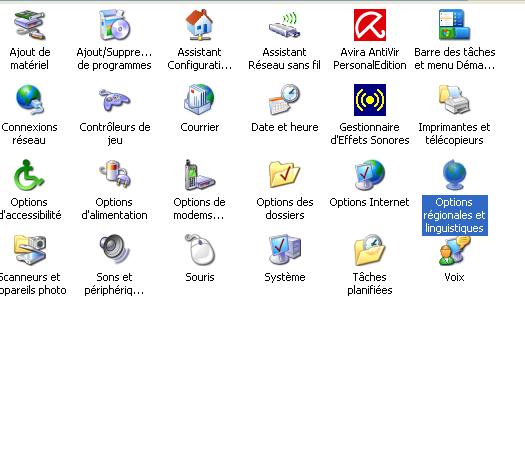Open Assistant Configuration réseau house icon

[x=200, y=25]
